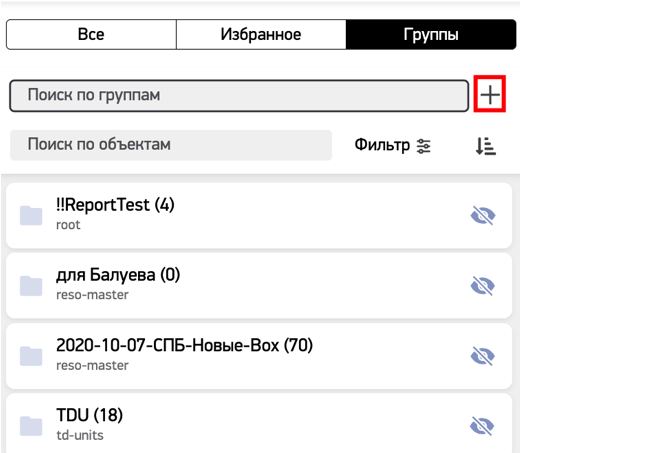Select the Группы tab

(431, 35)
